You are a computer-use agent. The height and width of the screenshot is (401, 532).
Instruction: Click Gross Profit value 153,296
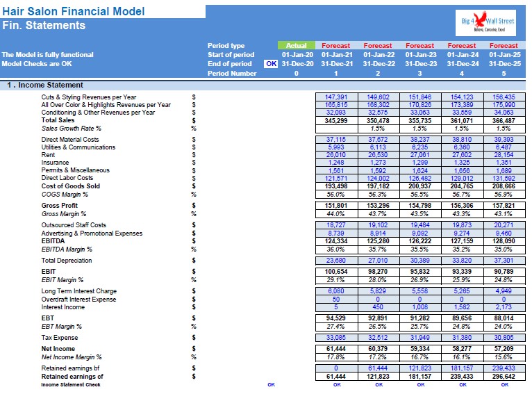coord(379,206)
